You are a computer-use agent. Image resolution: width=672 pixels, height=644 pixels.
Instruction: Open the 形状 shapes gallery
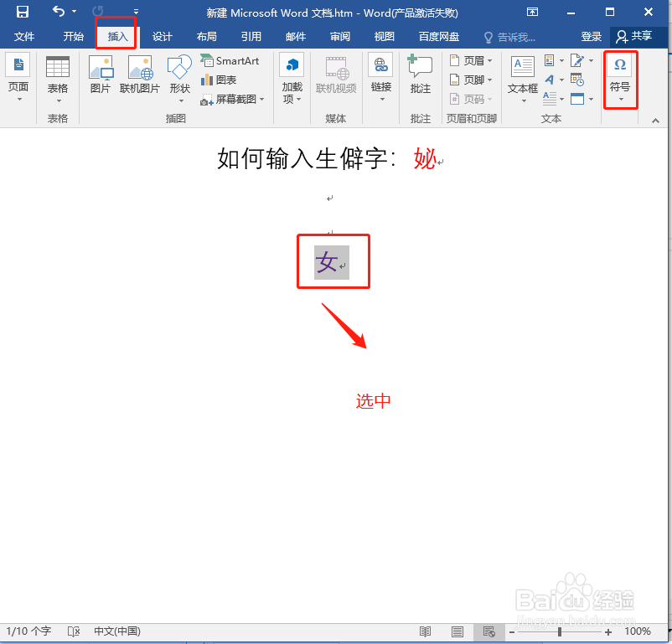(180, 79)
